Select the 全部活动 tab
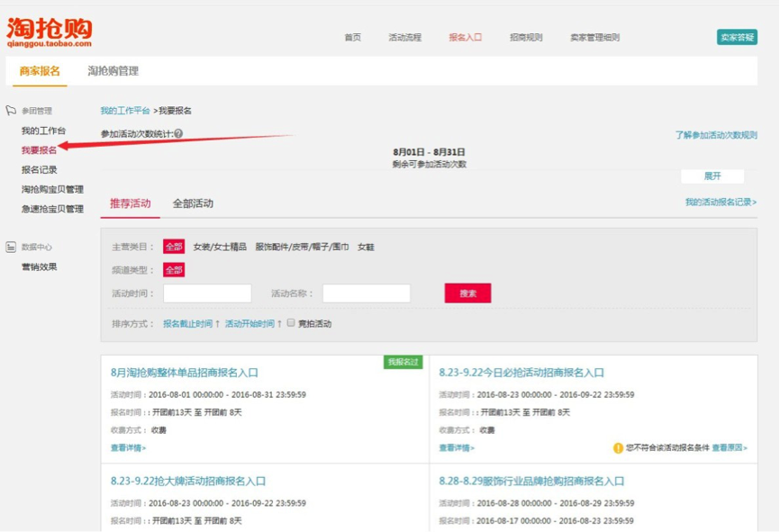This screenshot has height=532, width=780. click(193, 203)
